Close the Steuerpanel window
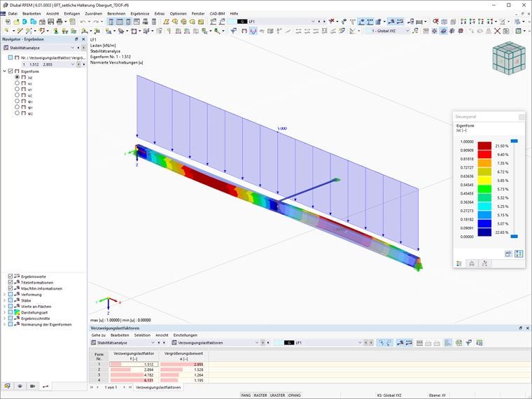This screenshot has height=399, width=532. click(x=521, y=117)
